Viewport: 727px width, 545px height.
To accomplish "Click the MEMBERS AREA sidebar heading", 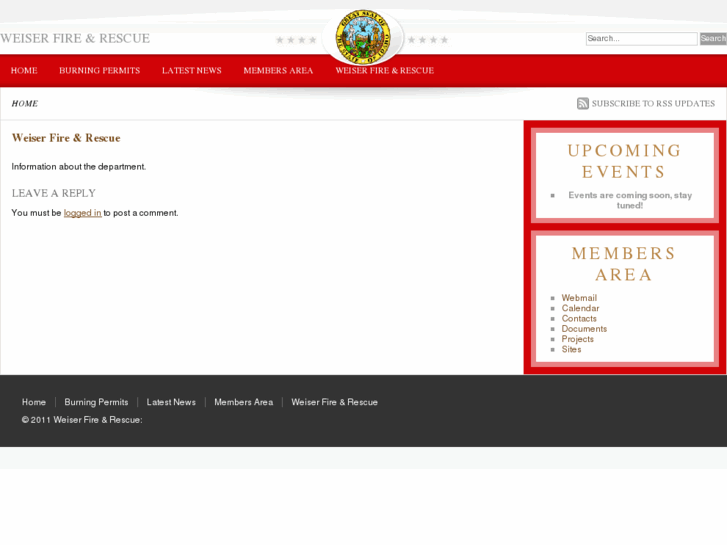I will coord(624,264).
